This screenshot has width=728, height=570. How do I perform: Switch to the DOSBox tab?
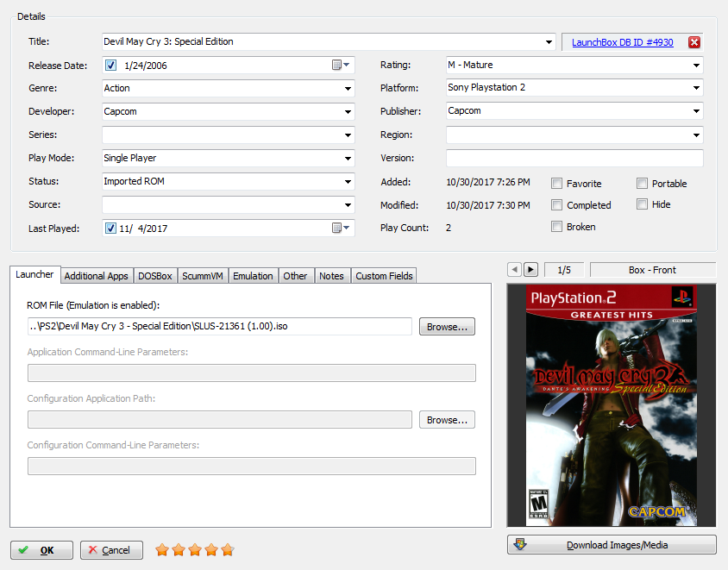coord(155,276)
